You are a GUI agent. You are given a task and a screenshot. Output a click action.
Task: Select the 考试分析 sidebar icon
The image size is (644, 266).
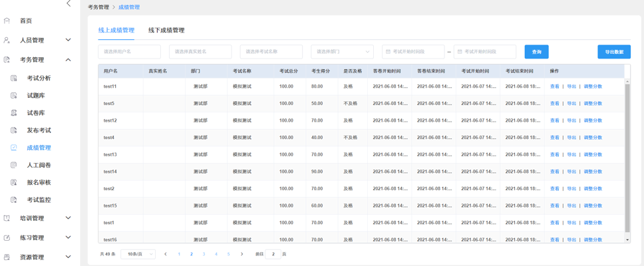[13, 78]
